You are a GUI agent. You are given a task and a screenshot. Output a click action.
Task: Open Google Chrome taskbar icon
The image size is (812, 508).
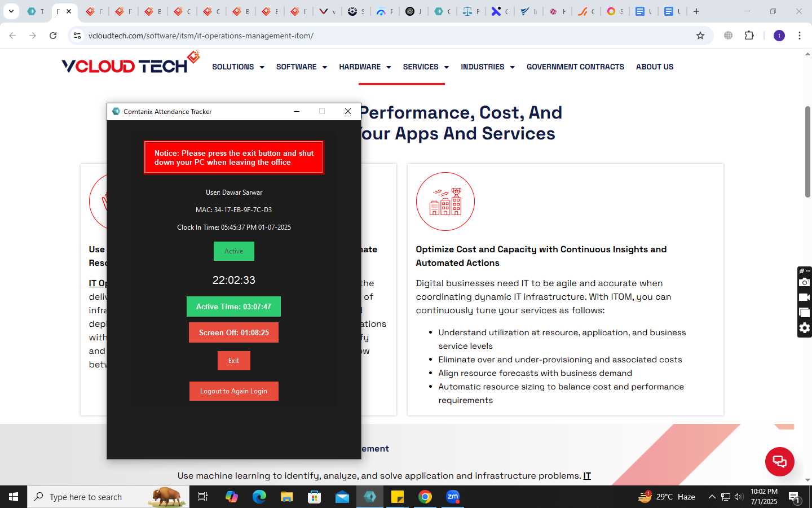(x=425, y=497)
